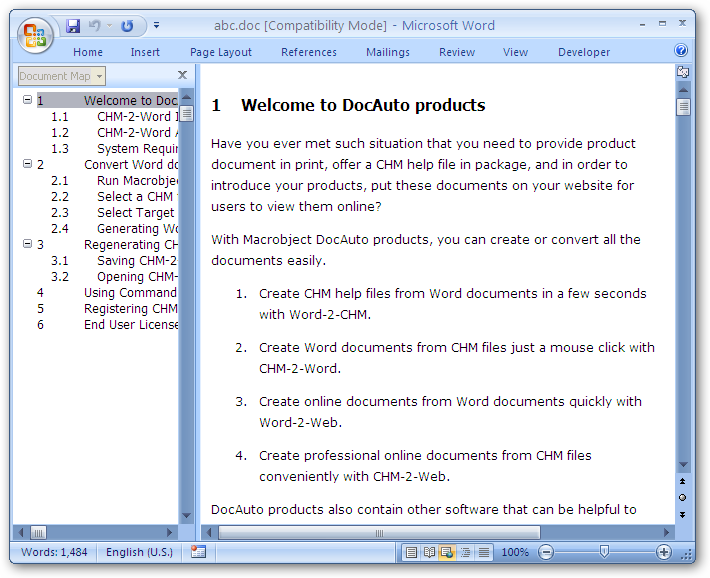Go to heading 1.3 System Requir

click(x=115, y=149)
